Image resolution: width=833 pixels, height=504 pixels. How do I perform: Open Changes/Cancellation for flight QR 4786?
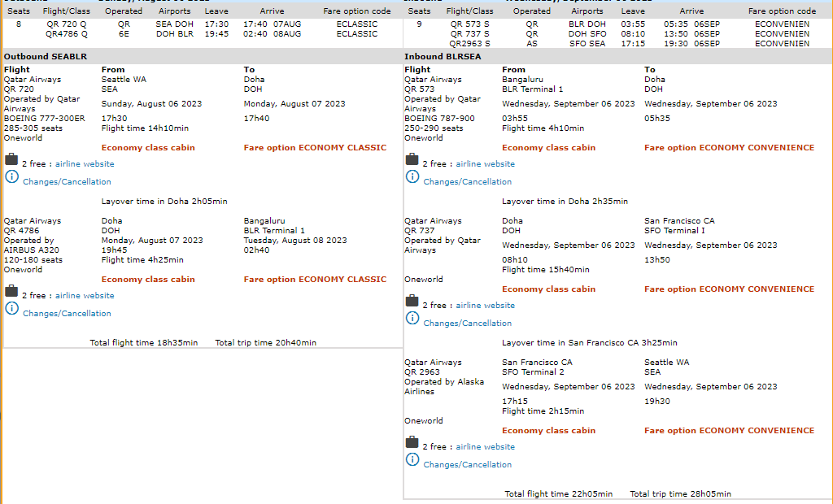(x=67, y=314)
